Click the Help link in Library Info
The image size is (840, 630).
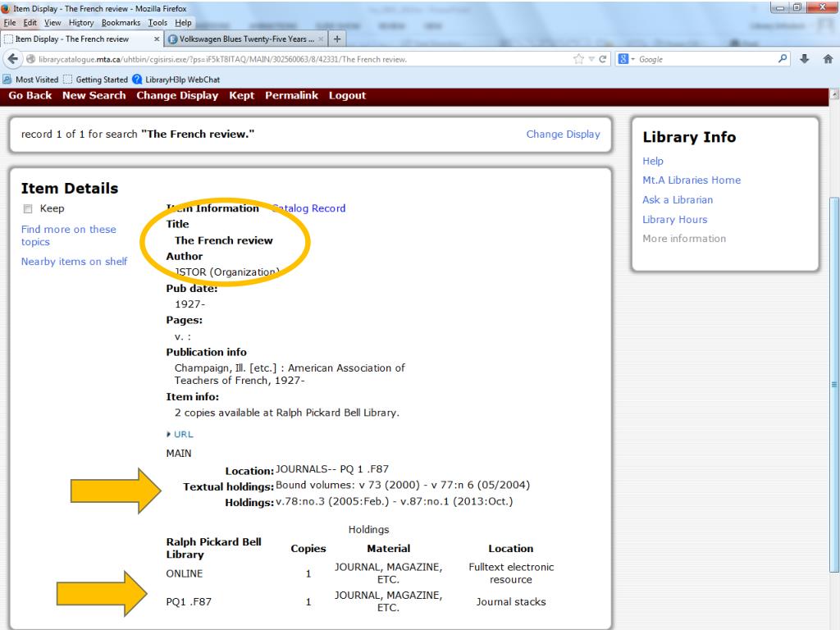click(652, 161)
